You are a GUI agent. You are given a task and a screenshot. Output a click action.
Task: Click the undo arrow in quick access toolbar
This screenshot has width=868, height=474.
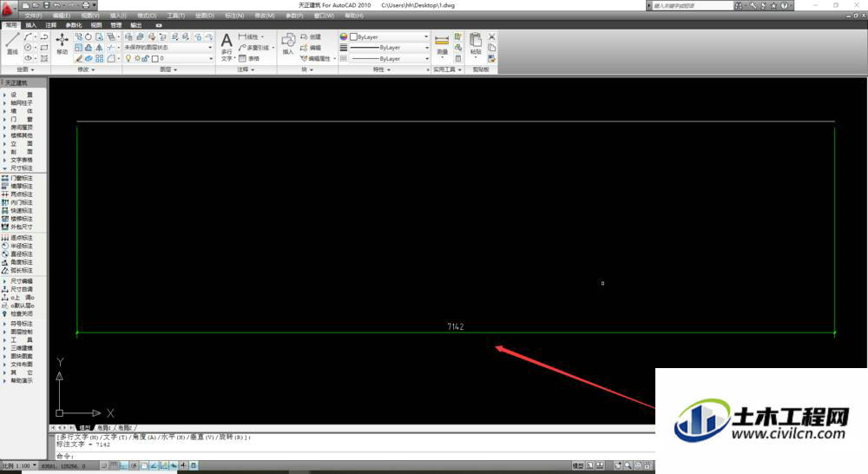pos(57,5)
